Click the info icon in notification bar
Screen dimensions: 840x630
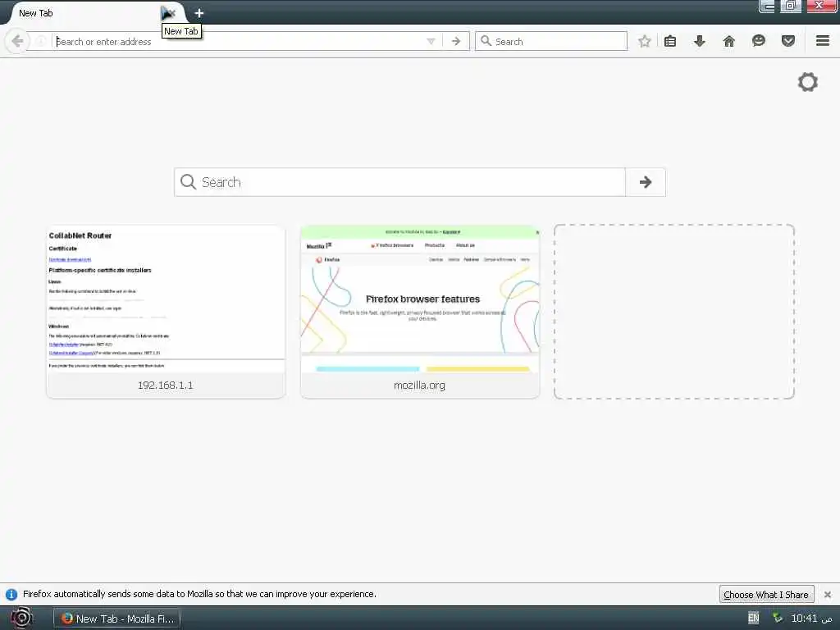(11, 595)
